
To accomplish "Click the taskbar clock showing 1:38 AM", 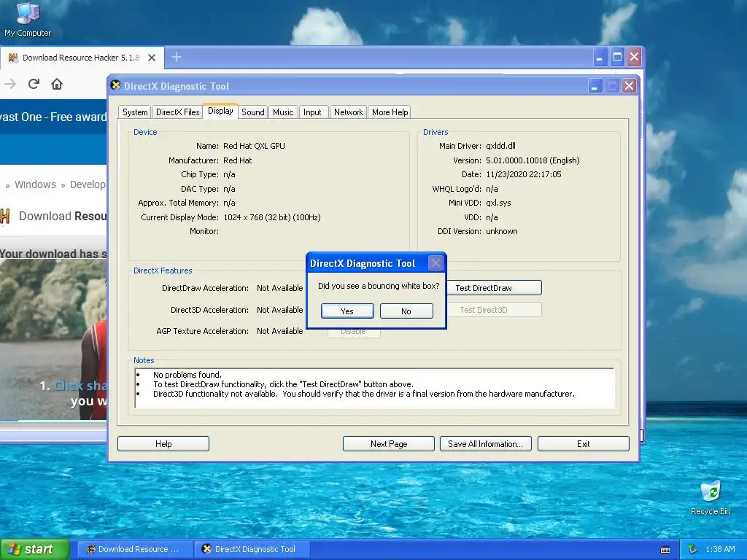I will [x=720, y=549].
